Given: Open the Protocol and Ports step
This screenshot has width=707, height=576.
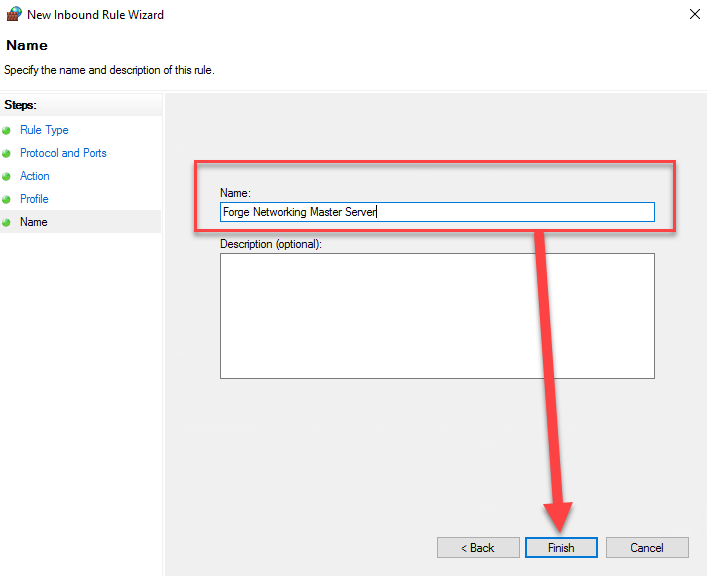Looking at the screenshot, I should 63,153.
